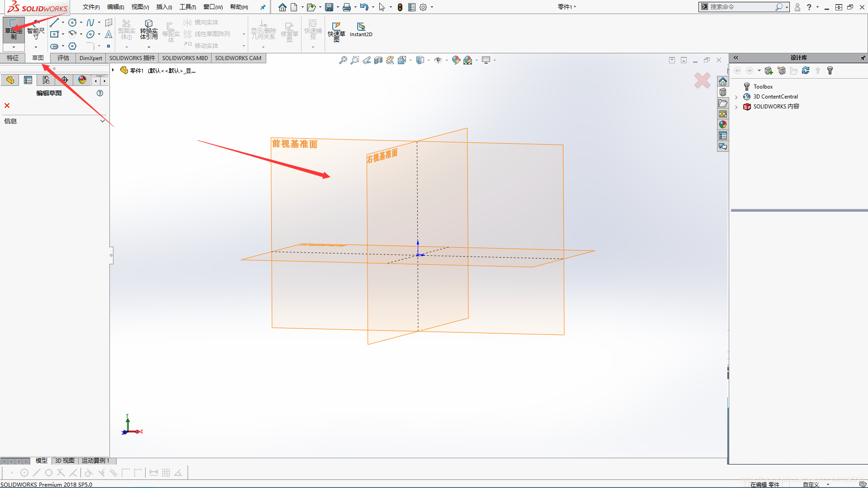Open the 工具(T) menu
868x488 pixels.
[x=188, y=7]
